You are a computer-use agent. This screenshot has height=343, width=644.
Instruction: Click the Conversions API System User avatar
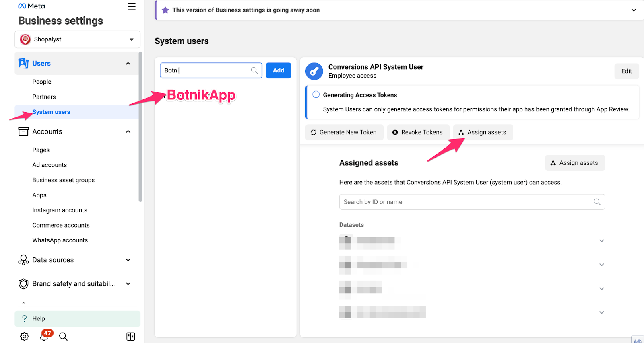point(314,71)
